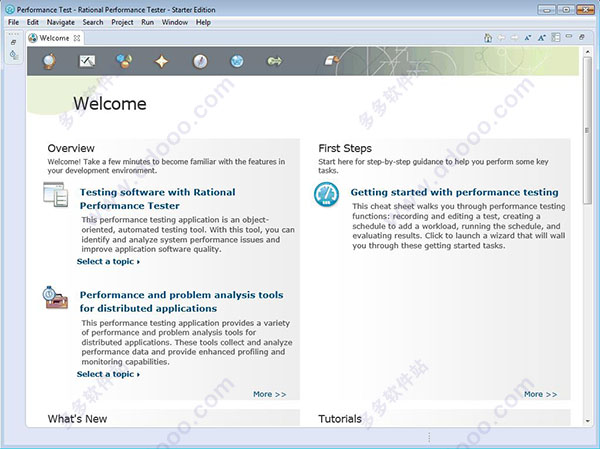Click the What's New section heading

point(77,419)
